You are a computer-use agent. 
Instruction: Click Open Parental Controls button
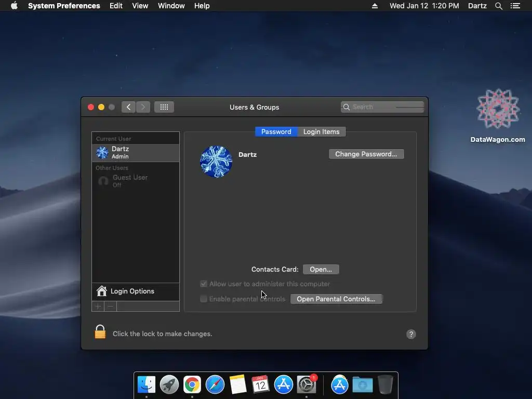336,299
